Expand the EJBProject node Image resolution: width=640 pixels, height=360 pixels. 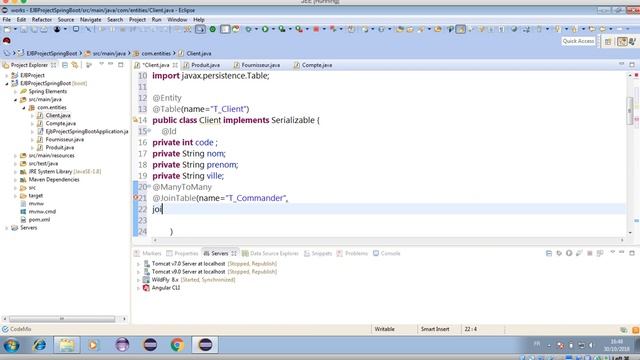point(7,76)
